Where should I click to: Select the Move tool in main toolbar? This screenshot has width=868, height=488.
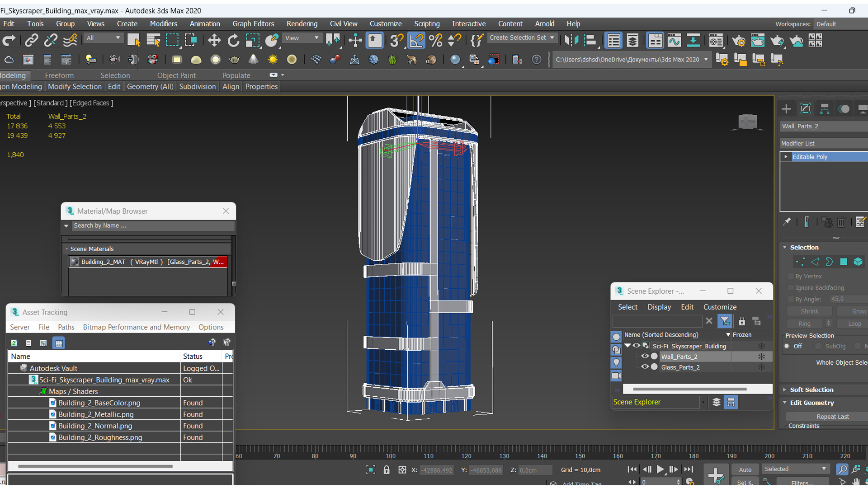click(214, 41)
